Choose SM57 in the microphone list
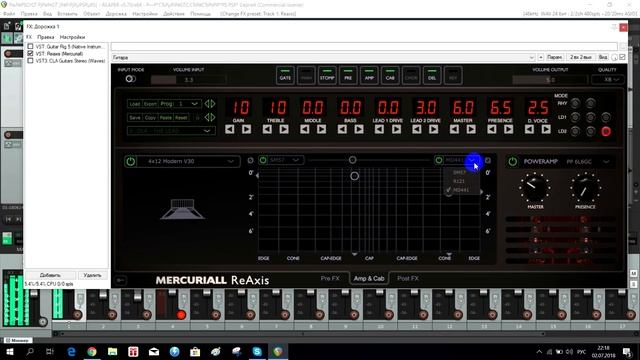Screen dimensions: 640x360 point(459,173)
